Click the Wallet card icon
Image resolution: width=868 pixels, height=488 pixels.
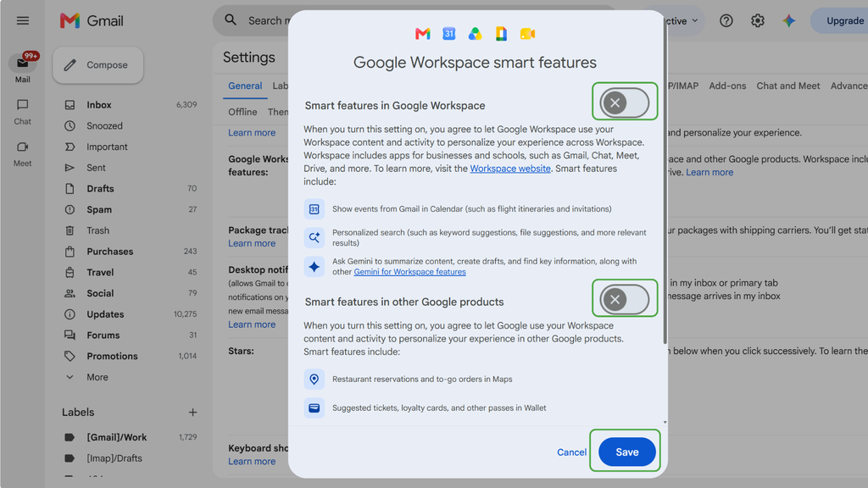coord(314,408)
